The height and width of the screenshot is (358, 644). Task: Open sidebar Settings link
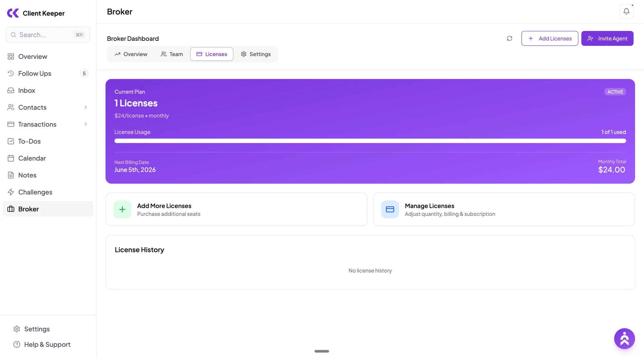(x=32, y=329)
